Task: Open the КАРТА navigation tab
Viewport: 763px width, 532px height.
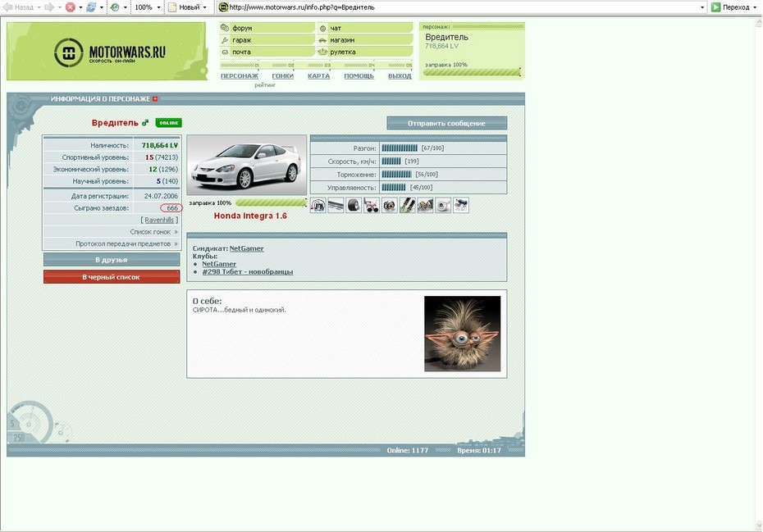Action: tap(318, 76)
